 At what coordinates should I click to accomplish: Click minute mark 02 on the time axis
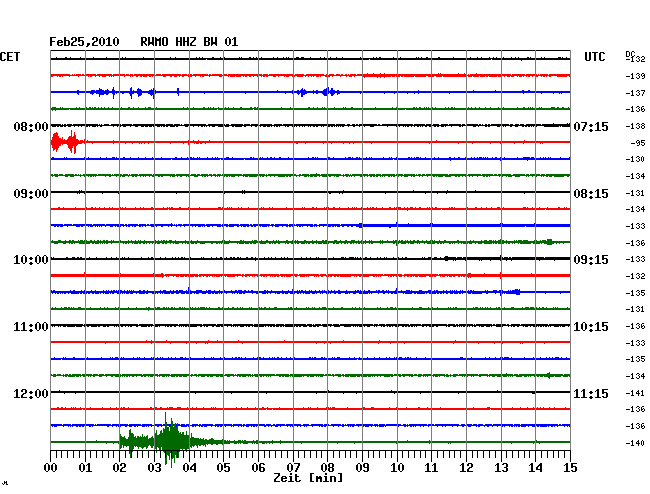[119, 468]
